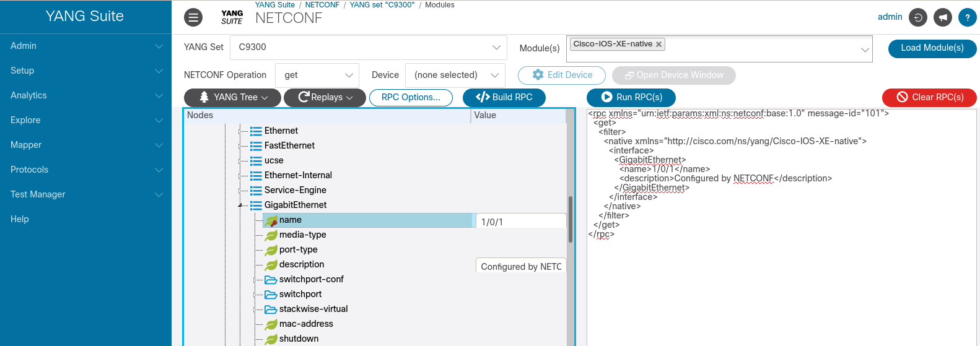Click the media-type leaf icon
This screenshot has height=346, width=980.
pos(271,235)
